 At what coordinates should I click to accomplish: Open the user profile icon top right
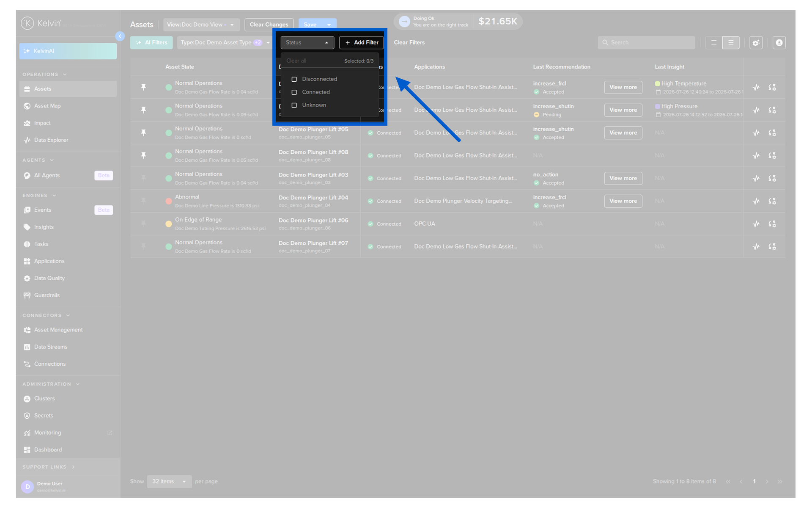[x=779, y=43]
